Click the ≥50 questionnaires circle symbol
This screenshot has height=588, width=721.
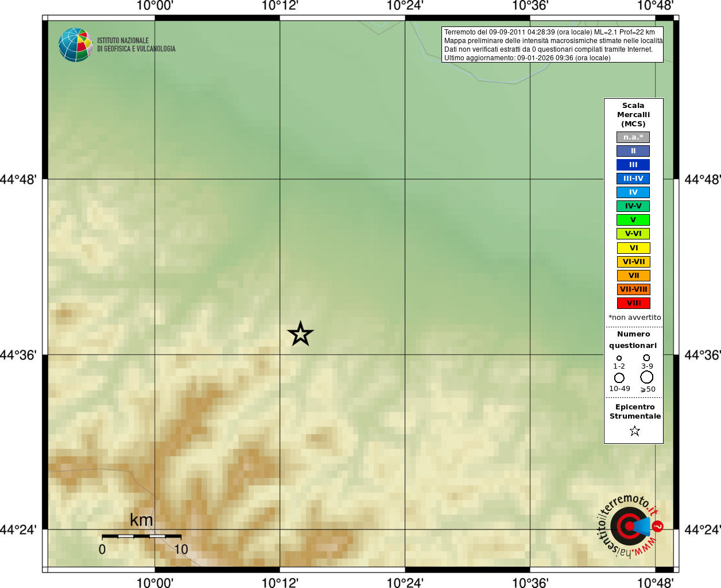tap(647, 377)
